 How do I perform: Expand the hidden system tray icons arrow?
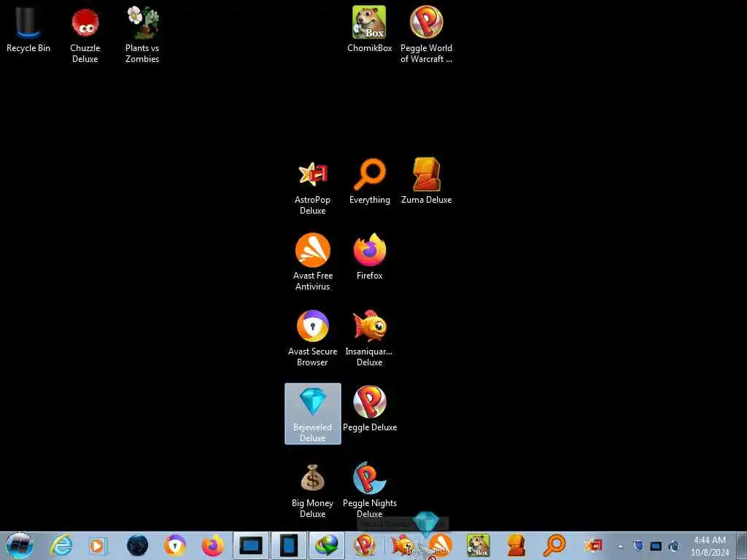[x=620, y=546]
